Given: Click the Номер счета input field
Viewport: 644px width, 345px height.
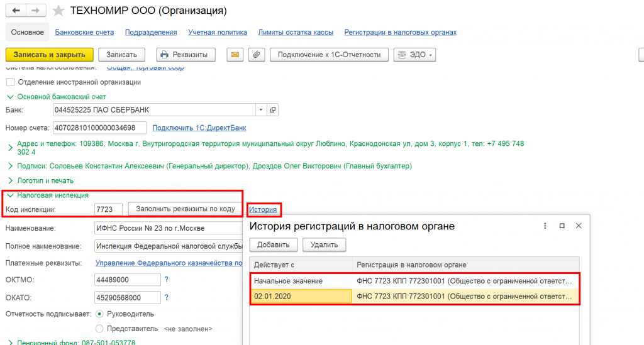Looking at the screenshot, I should (100, 128).
